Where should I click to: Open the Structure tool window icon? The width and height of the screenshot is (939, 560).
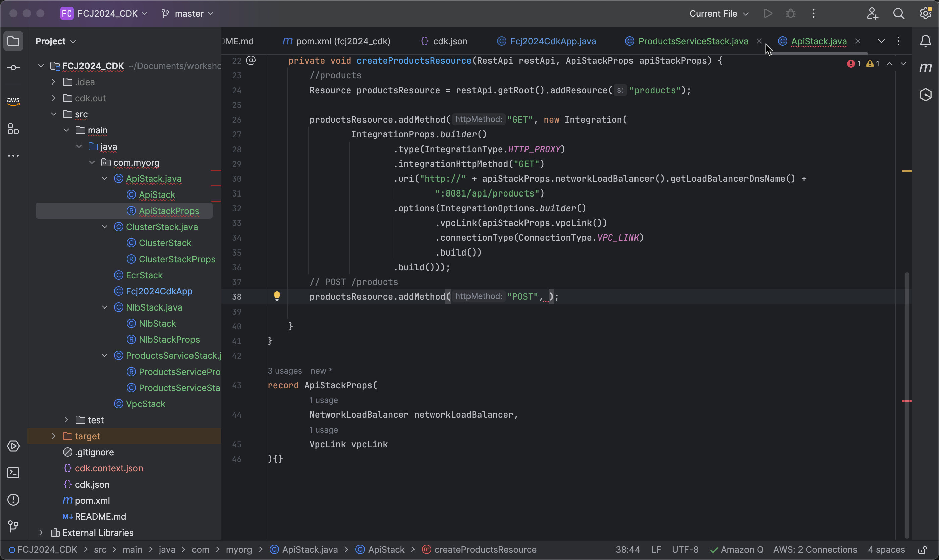[13, 129]
